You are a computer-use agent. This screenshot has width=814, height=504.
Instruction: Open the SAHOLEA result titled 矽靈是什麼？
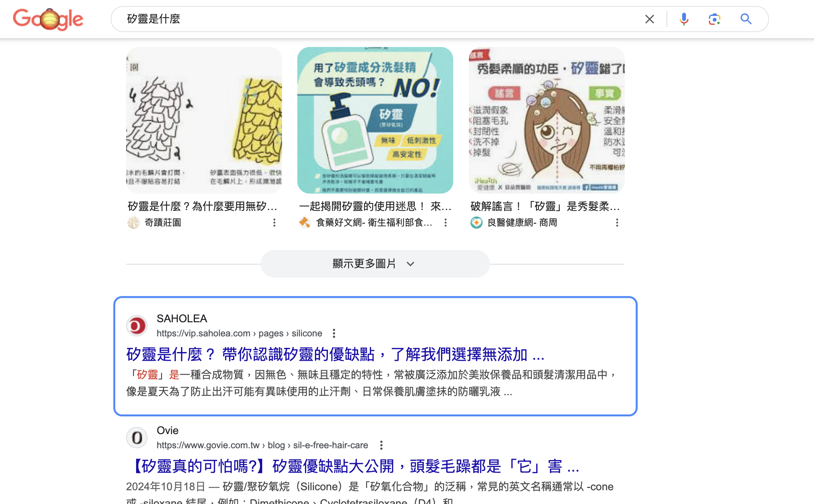click(335, 355)
